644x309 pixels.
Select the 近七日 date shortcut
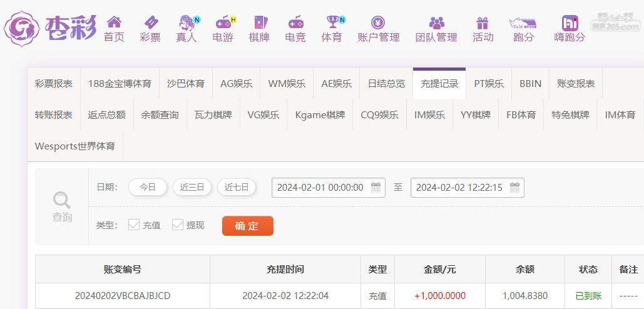(x=237, y=188)
